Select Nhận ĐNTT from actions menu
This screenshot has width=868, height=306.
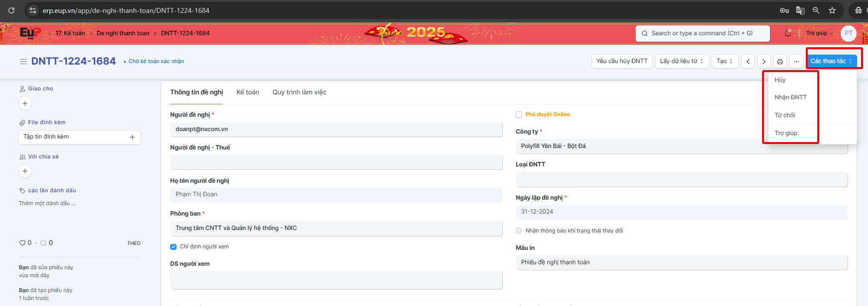pos(790,97)
